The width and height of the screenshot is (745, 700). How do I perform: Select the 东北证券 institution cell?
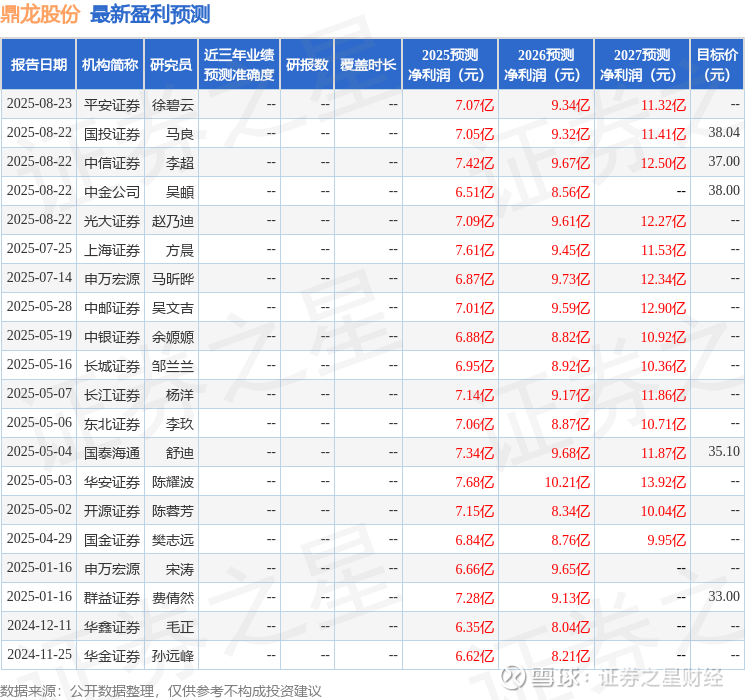112,424
